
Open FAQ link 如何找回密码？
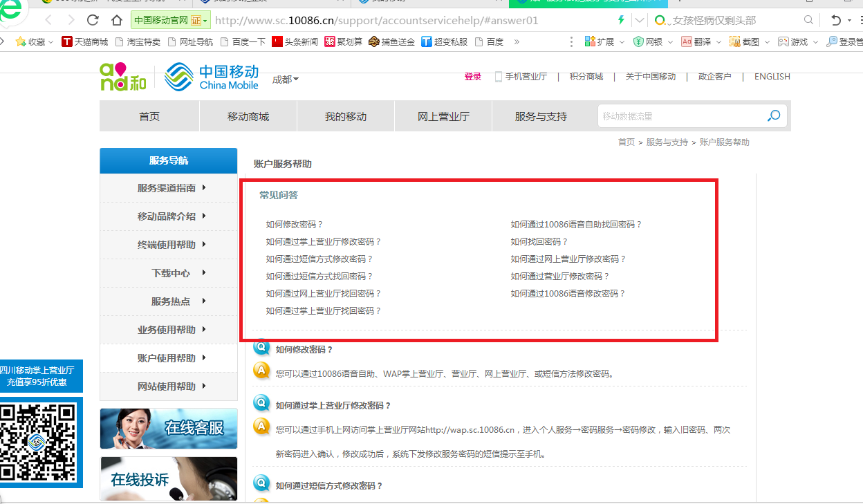click(539, 242)
